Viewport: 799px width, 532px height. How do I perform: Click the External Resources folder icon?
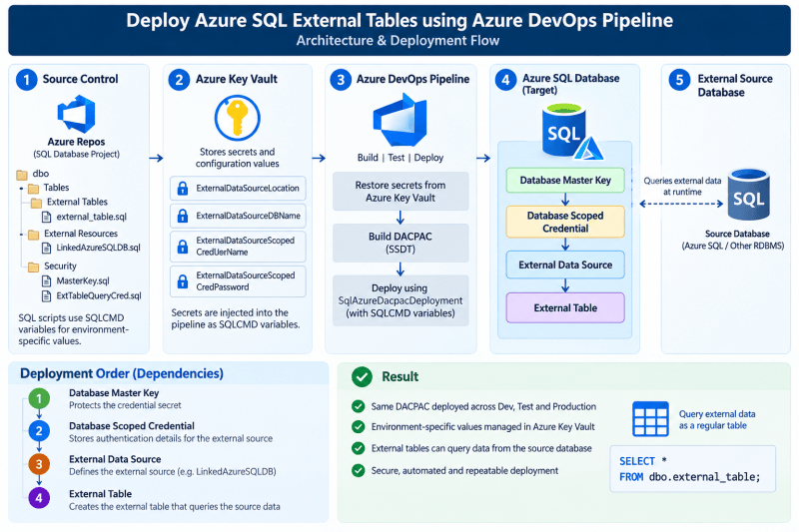click(34, 235)
